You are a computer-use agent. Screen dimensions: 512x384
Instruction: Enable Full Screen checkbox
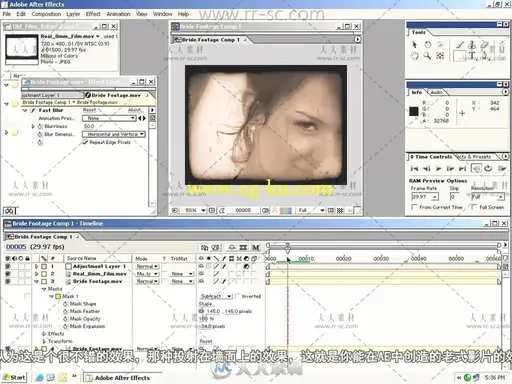(474, 207)
